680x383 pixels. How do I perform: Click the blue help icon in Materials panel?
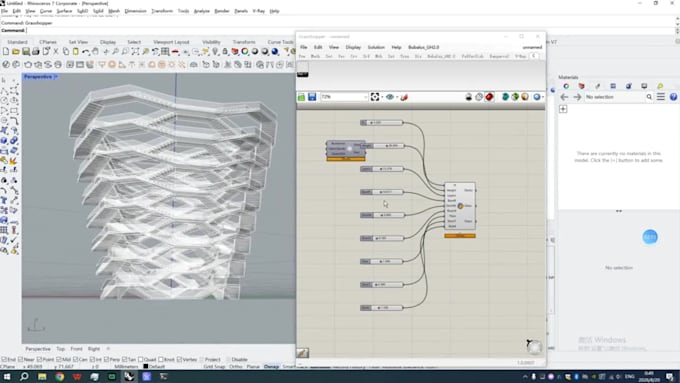tap(673, 97)
